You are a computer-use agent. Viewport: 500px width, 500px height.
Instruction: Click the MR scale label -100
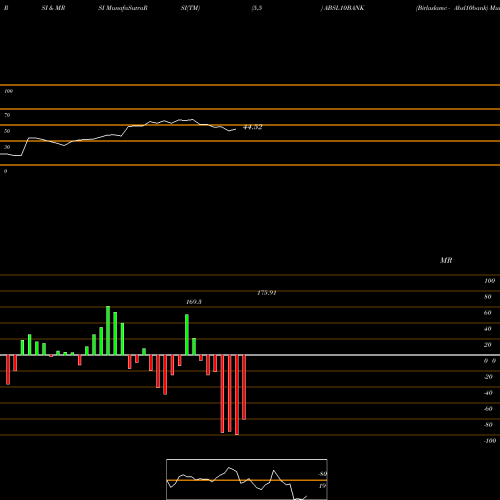(490, 441)
